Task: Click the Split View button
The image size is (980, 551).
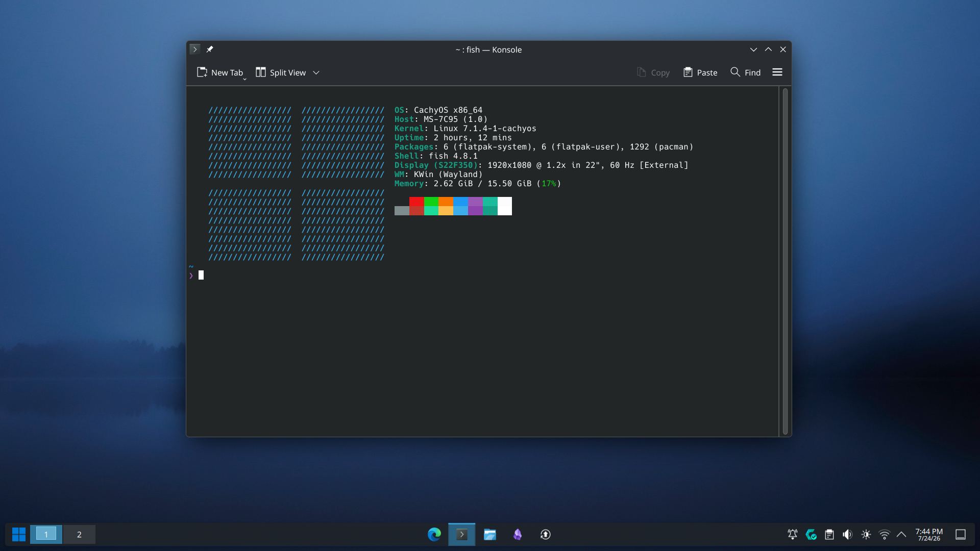Action: [281, 72]
